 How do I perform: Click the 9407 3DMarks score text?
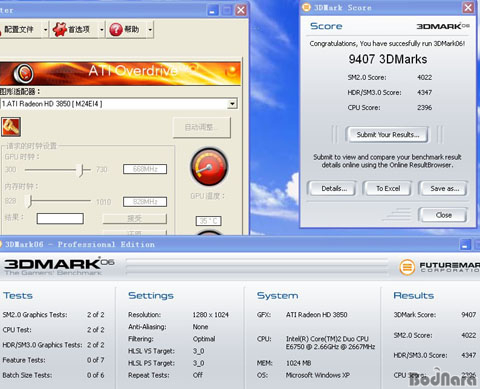pos(387,59)
